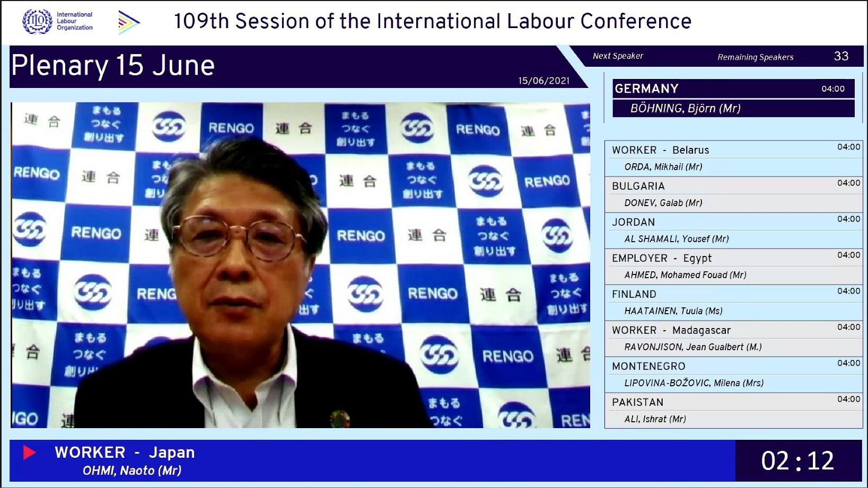Click the name DONEV, Galab (Mr)
The image size is (868, 488).
tap(663, 203)
